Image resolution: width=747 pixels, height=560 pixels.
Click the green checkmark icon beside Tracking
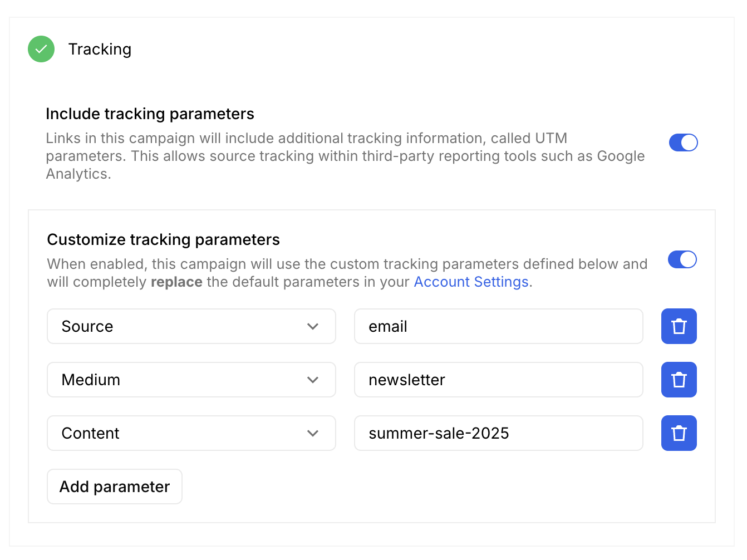coord(41,49)
